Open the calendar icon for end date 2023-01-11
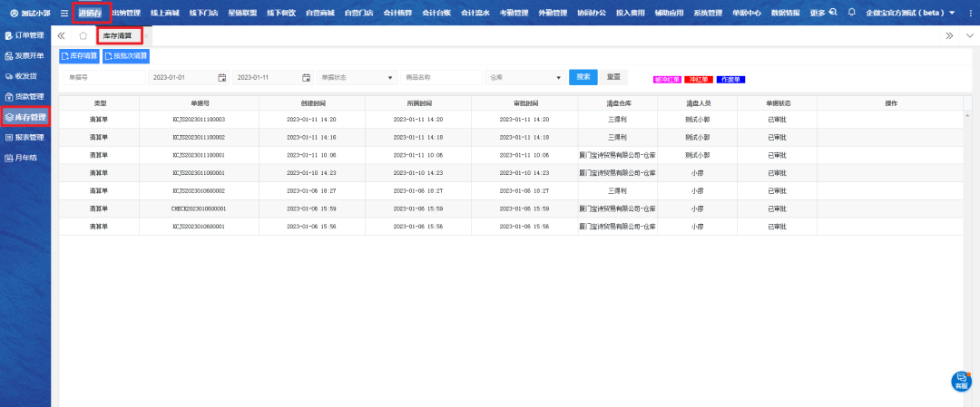The width and height of the screenshot is (980, 407). 306,77
